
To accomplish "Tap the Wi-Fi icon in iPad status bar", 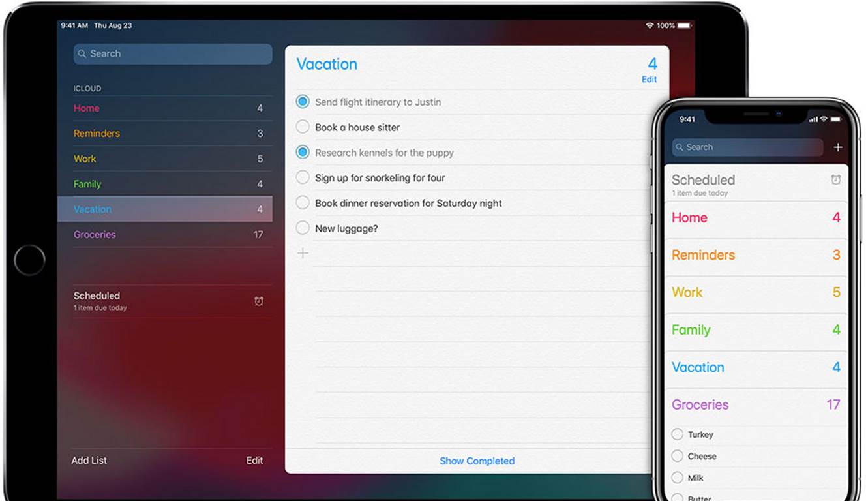I will [x=649, y=25].
